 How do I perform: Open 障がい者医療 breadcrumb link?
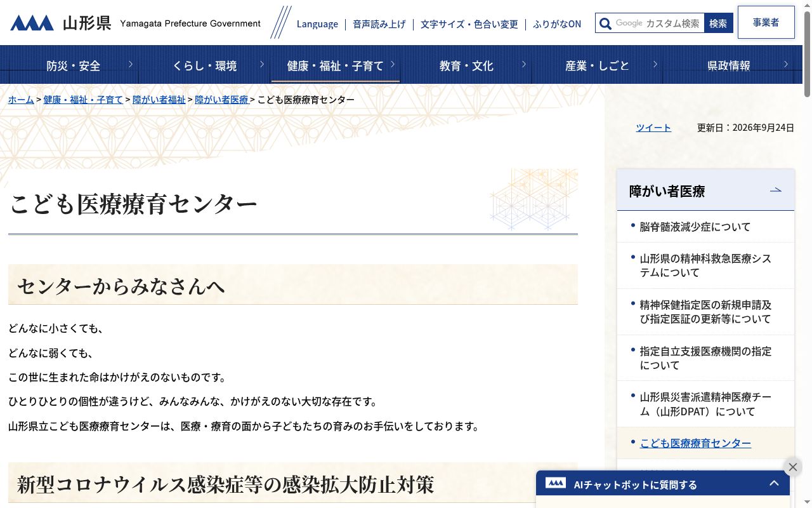click(x=221, y=100)
